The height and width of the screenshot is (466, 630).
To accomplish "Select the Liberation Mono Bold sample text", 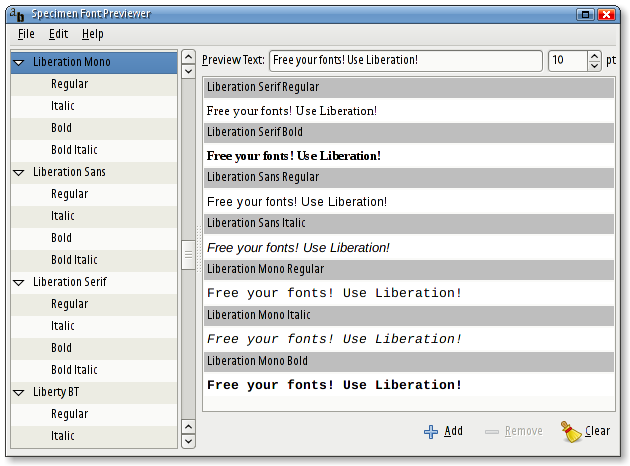I will [334, 385].
